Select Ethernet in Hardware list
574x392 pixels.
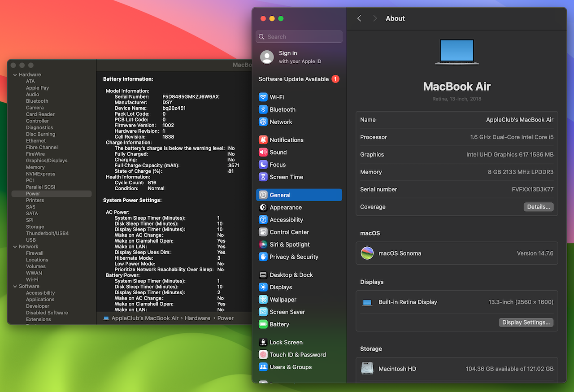36,141
